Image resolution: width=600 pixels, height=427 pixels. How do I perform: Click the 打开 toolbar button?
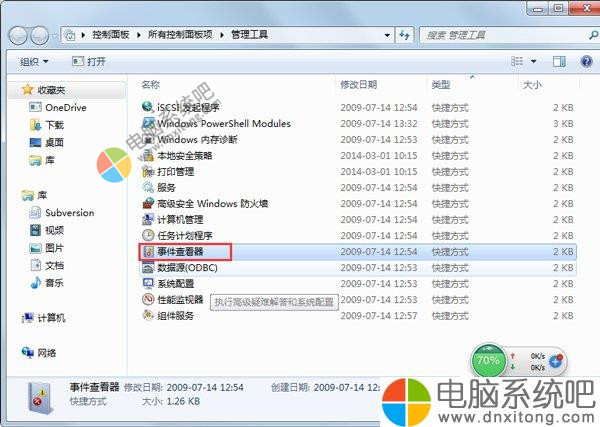coord(89,61)
